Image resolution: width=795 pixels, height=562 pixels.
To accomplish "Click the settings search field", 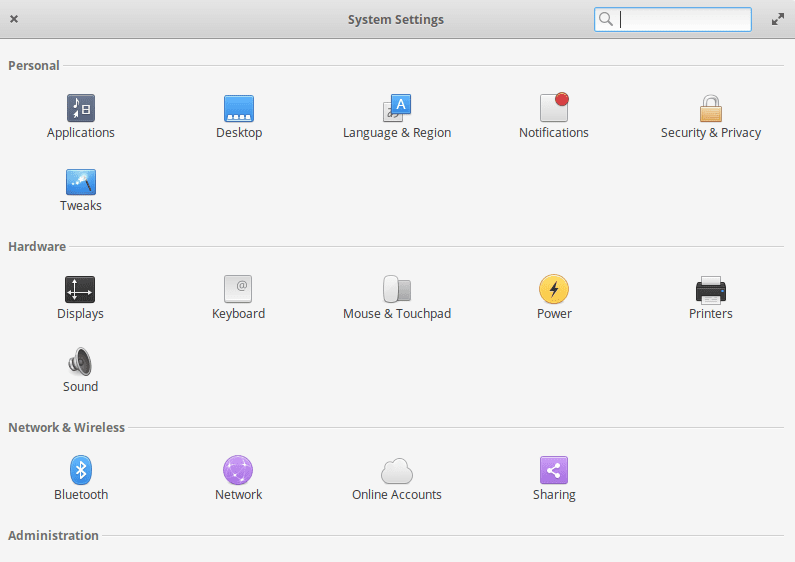I will click(x=673, y=19).
